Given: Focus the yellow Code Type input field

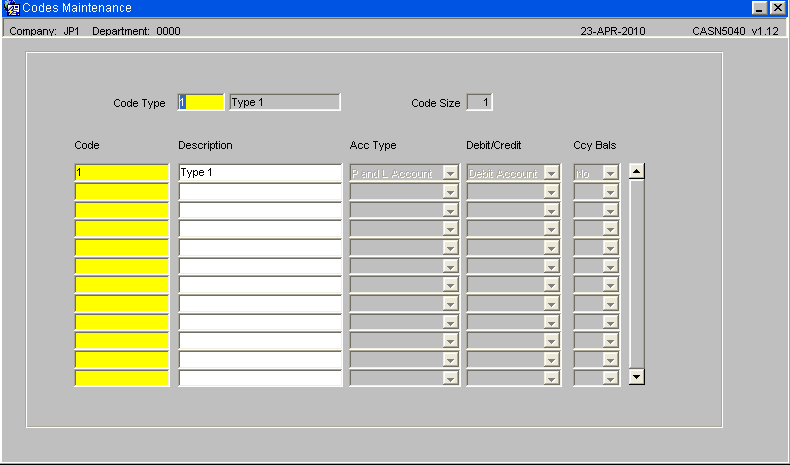Looking at the screenshot, I should coord(201,102).
